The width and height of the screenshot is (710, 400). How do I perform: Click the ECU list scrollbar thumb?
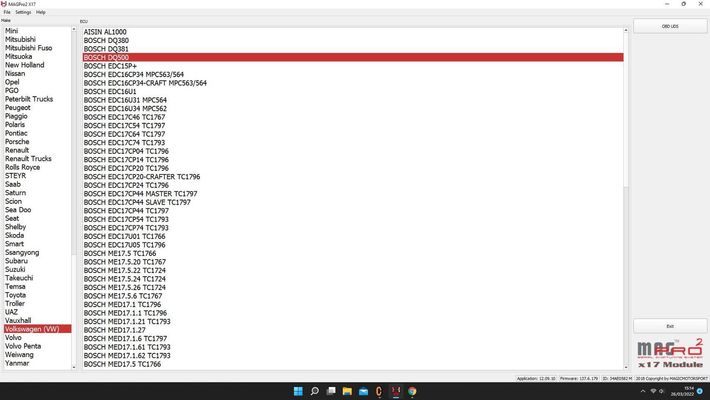click(x=626, y=109)
